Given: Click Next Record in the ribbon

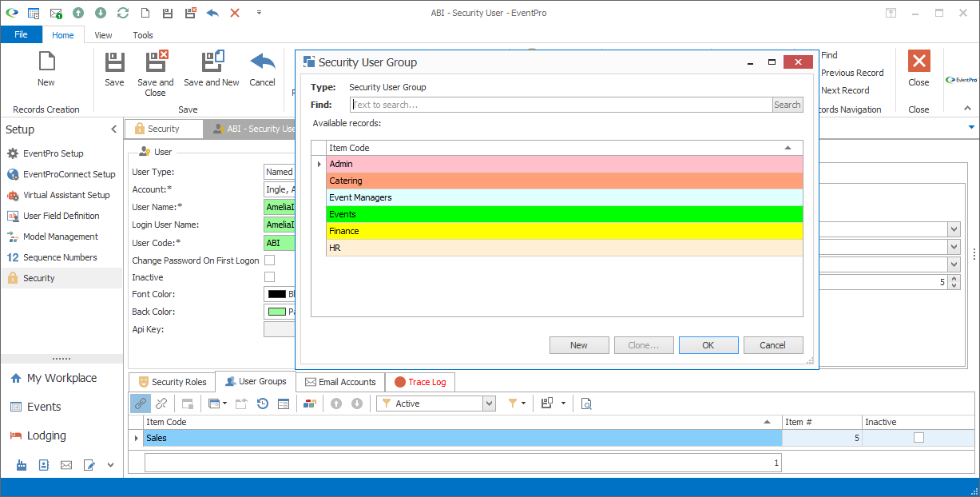Looking at the screenshot, I should pyautogui.click(x=845, y=90).
